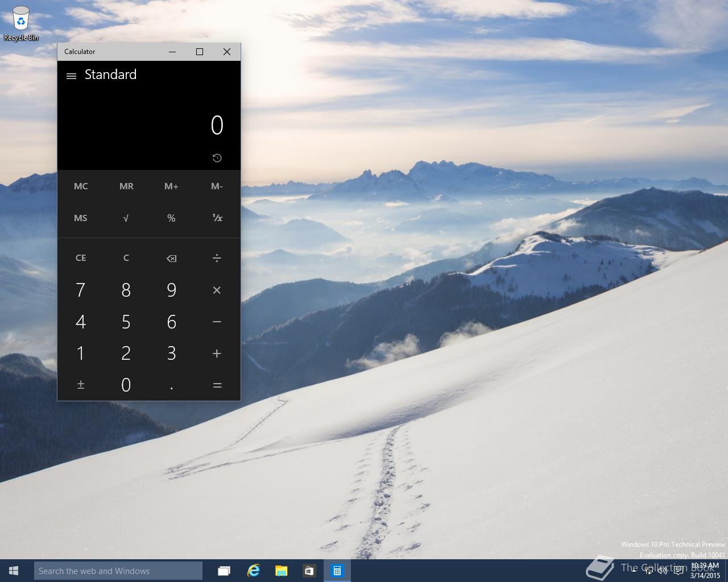The width and height of the screenshot is (728, 582).
Task: Tap digit 8 on the keypad
Action: pos(126,290)
